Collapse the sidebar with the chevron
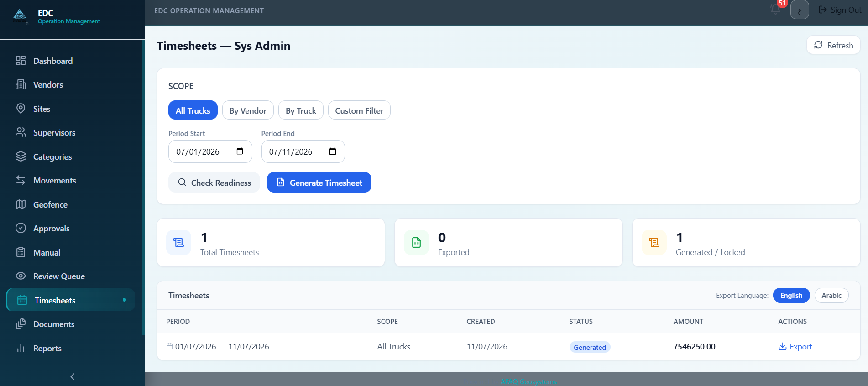 (72, 376)
